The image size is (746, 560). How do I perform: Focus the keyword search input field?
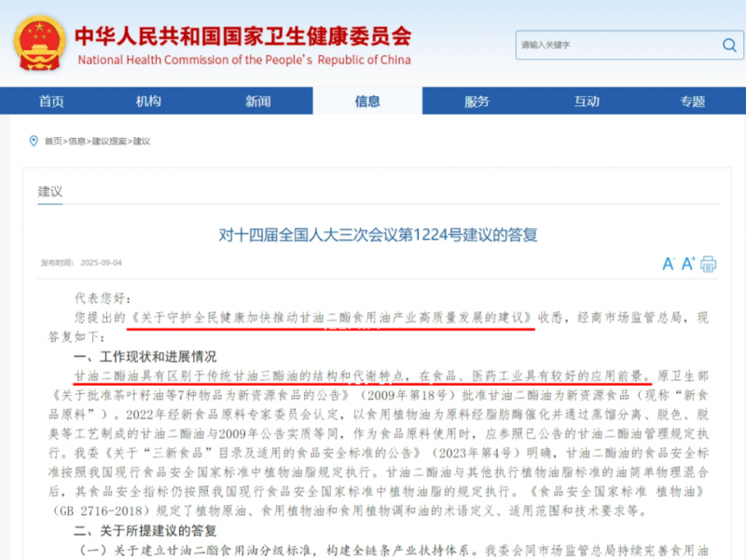point(619,45)
